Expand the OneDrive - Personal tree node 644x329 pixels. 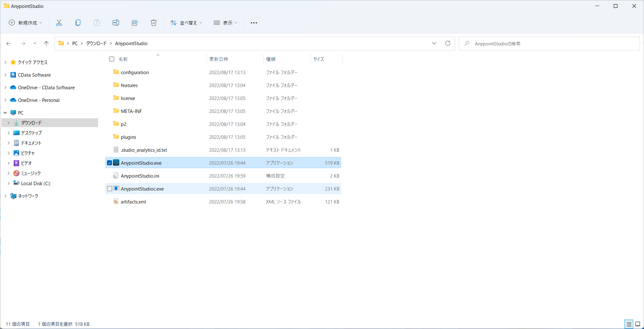click(x=5, y=100)
